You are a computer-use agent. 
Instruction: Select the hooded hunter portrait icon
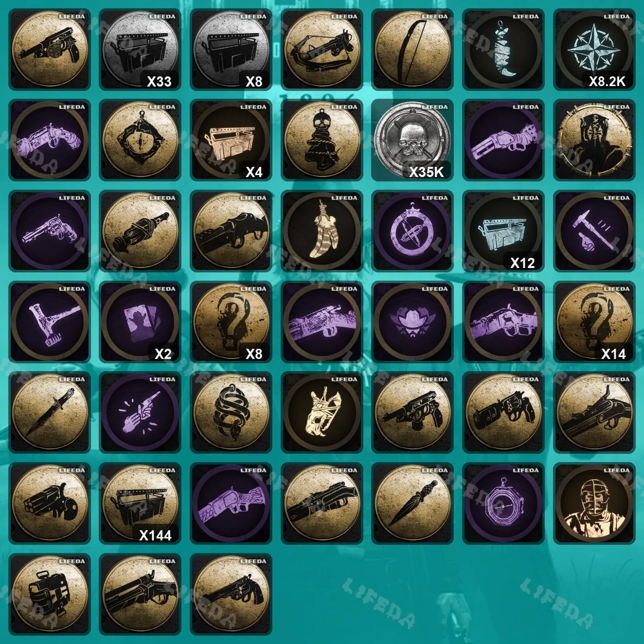pyautogui.click(x=594, y=140)
